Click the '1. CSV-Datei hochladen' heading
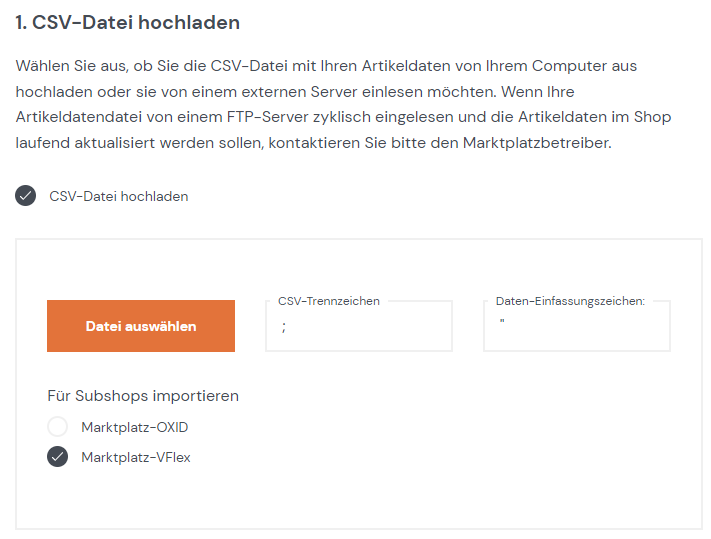Image resolution: width=711 pixels, height=539 pixels. [x=127, y=23]
